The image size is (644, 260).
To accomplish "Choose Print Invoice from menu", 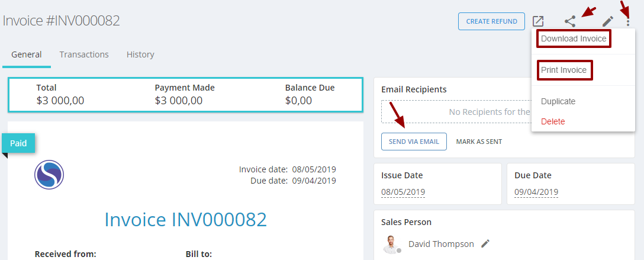I will 564,70.
